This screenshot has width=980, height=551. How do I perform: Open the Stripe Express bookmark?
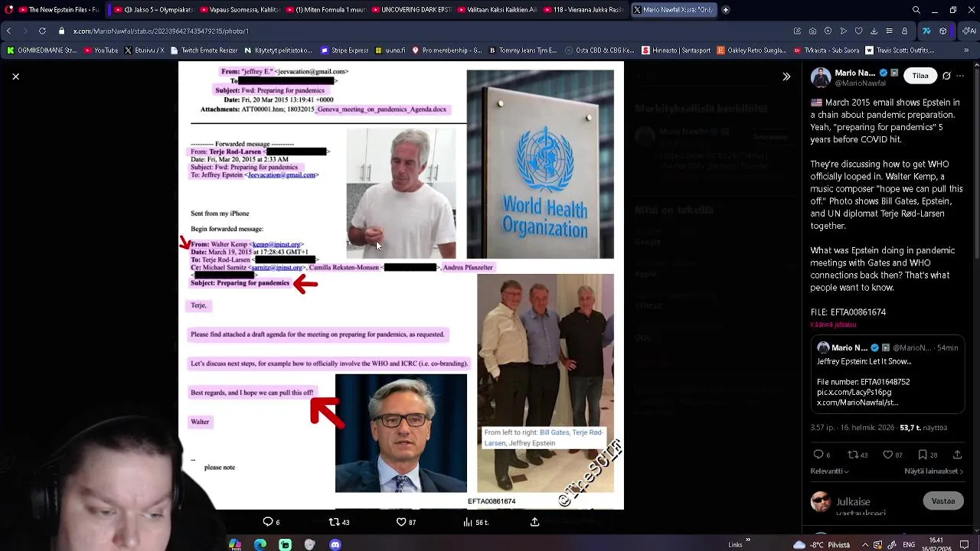pos(345,51)
